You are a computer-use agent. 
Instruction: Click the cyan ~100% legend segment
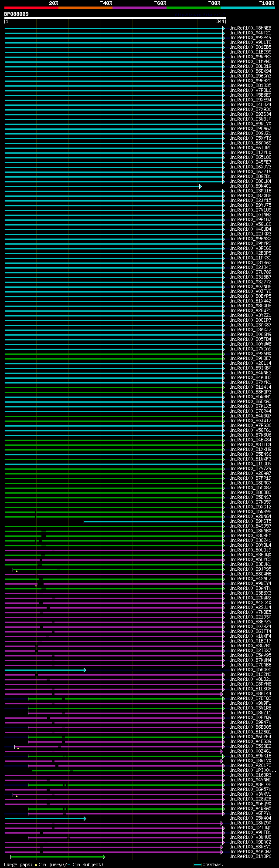[x=247, y=8]
